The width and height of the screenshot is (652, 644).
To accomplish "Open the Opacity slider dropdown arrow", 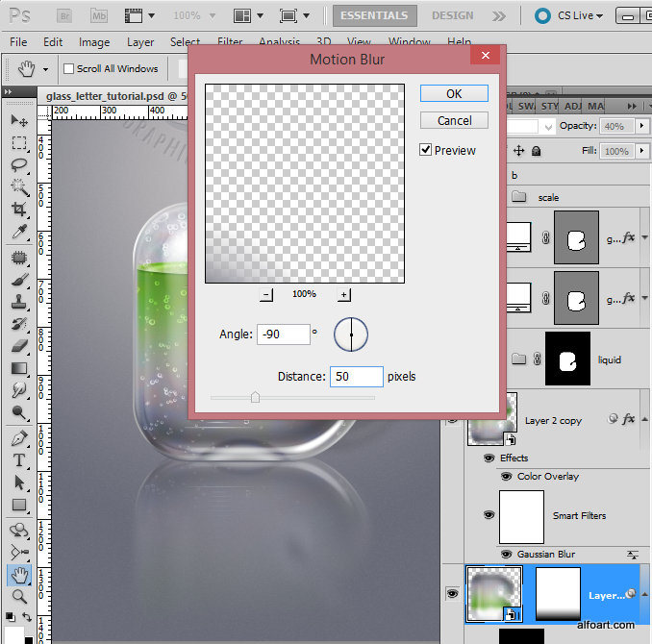I will (641, 126).
